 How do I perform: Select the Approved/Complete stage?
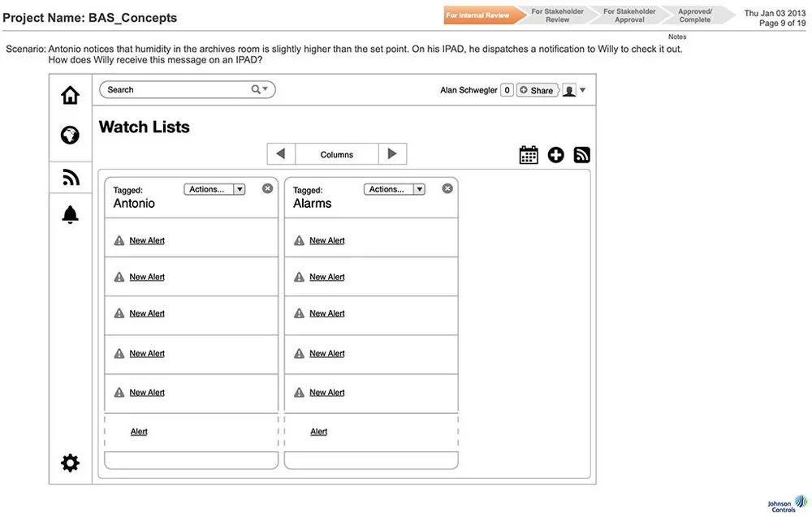tap(695, 15)
